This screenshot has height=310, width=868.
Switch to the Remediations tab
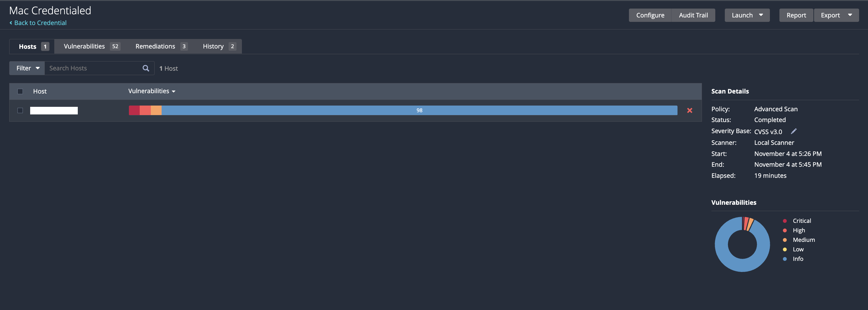coord(155,46)
